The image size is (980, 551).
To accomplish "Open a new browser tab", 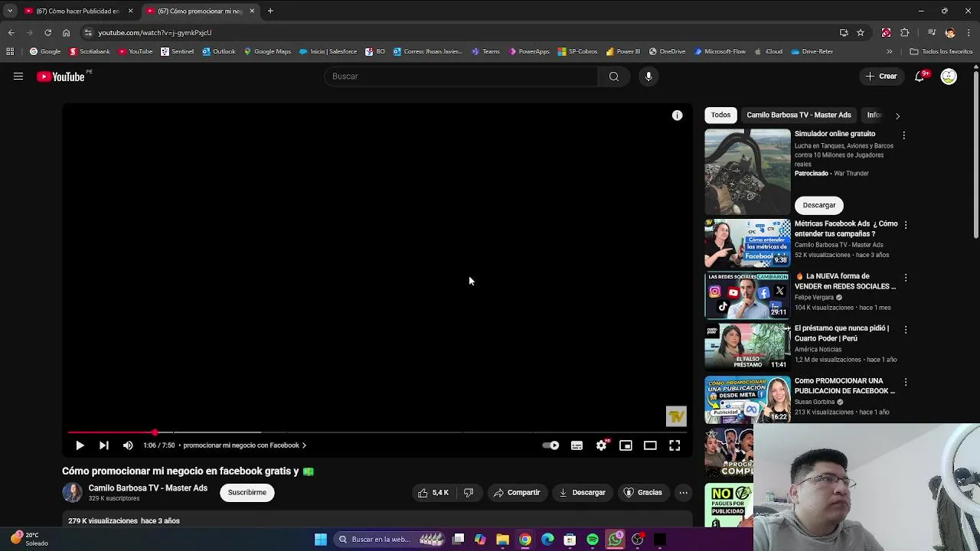I will (270, 11).
